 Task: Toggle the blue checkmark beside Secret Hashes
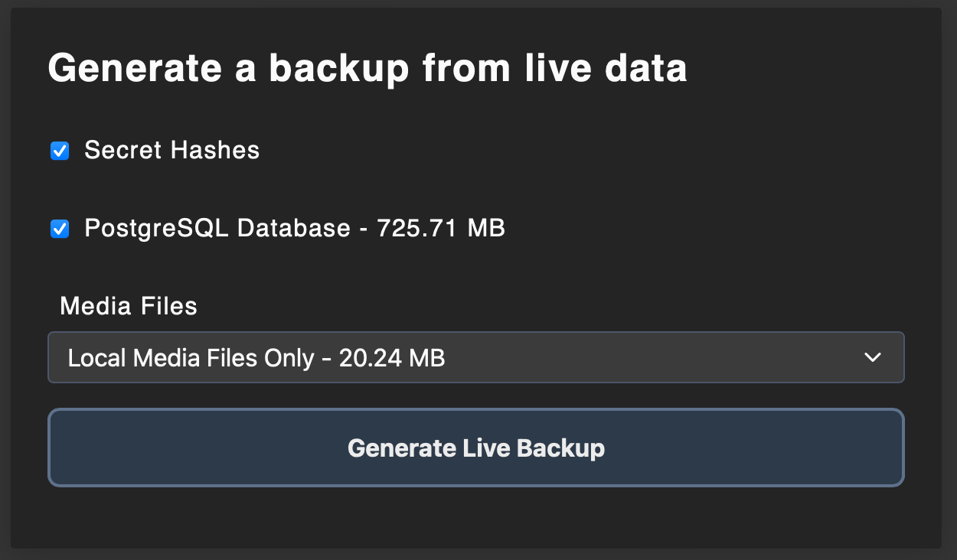pos(60,151)
